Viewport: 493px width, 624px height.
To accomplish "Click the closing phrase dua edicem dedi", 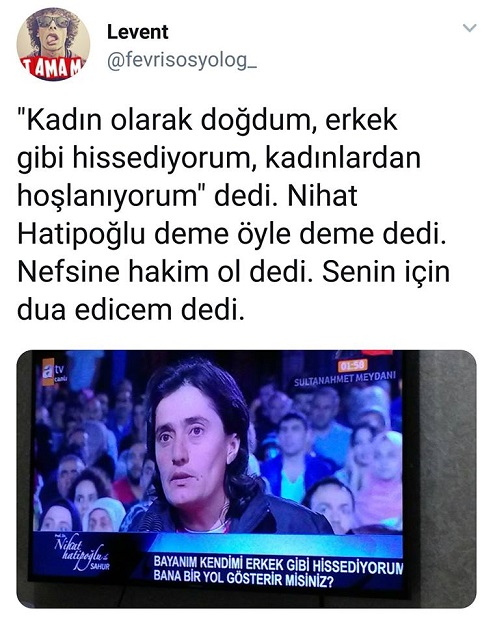I will click(x=130, y=309).
